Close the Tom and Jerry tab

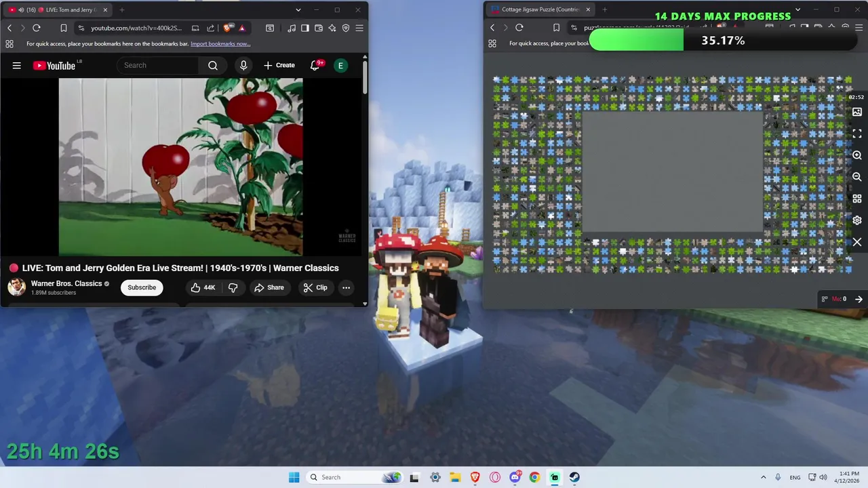(104, 9)
